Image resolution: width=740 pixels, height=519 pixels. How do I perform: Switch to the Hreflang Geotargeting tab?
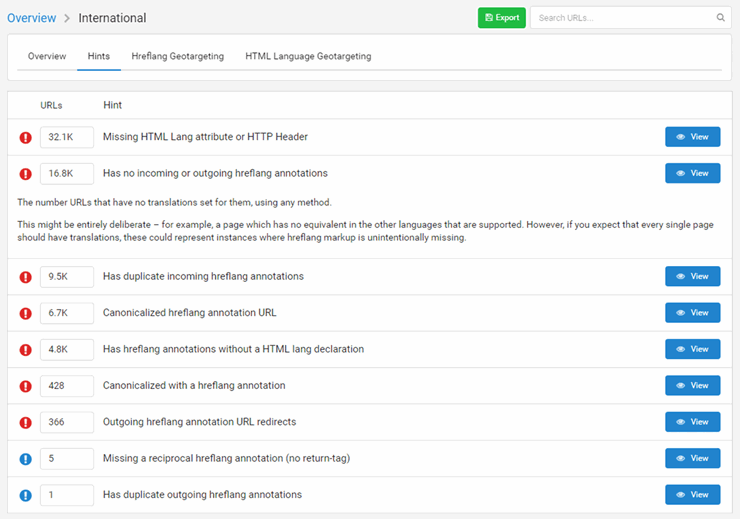point(177,57)
